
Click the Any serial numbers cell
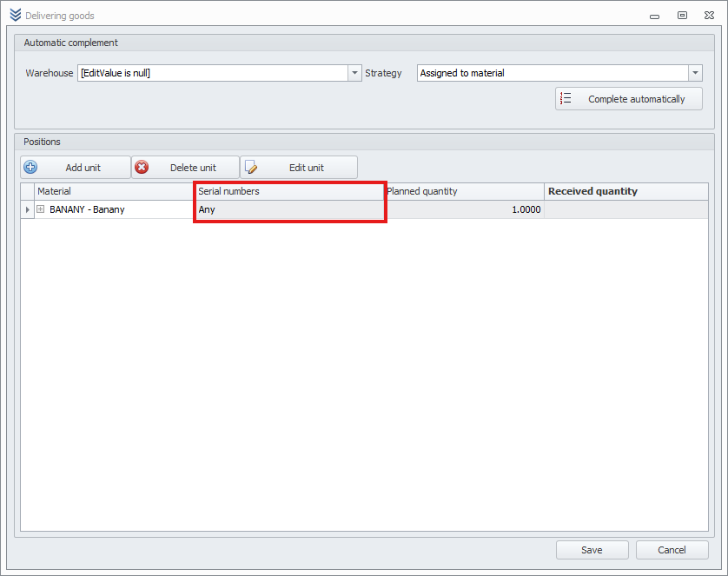[289, 209]
